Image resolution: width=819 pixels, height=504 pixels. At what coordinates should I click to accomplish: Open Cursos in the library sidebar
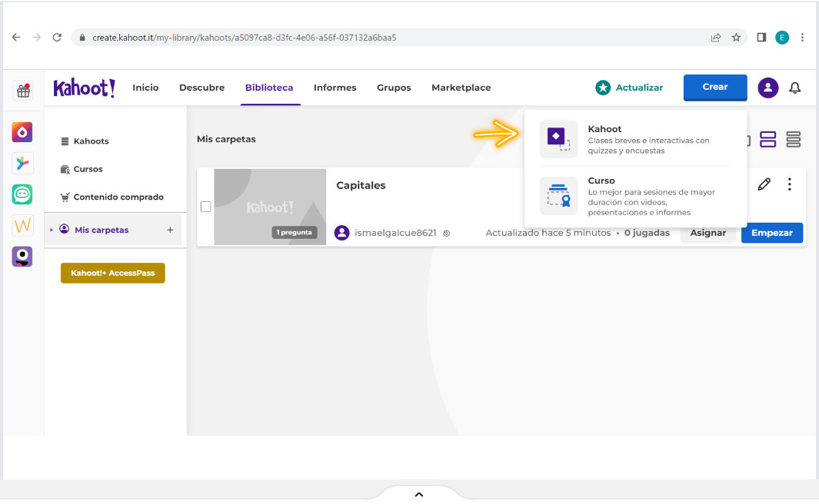[x=88, y=169]
